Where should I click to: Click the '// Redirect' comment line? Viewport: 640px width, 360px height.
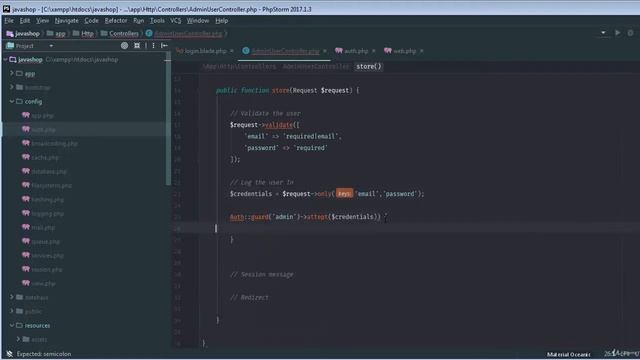(x=249, y=298)
